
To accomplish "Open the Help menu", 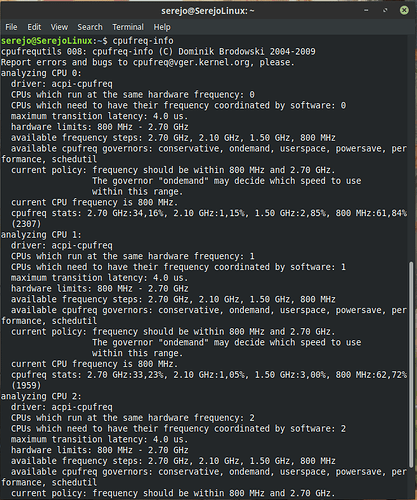I will click(x=162, y=27).
